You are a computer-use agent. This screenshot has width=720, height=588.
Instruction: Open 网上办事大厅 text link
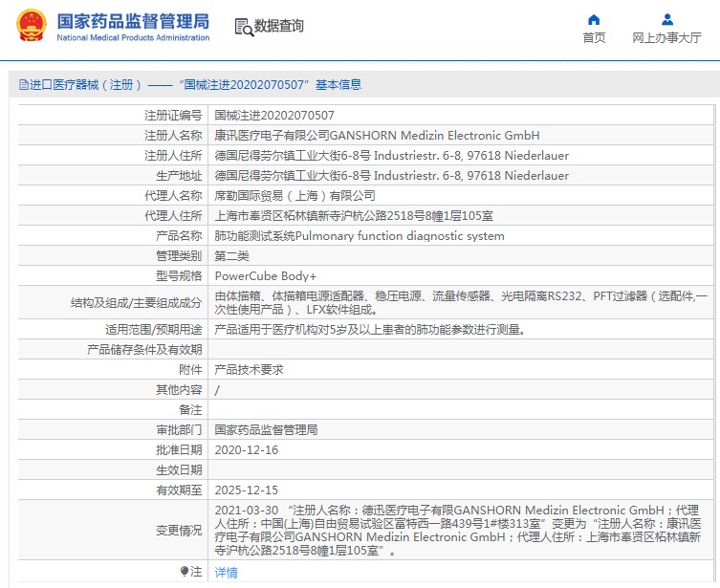(x=666, y=37)
